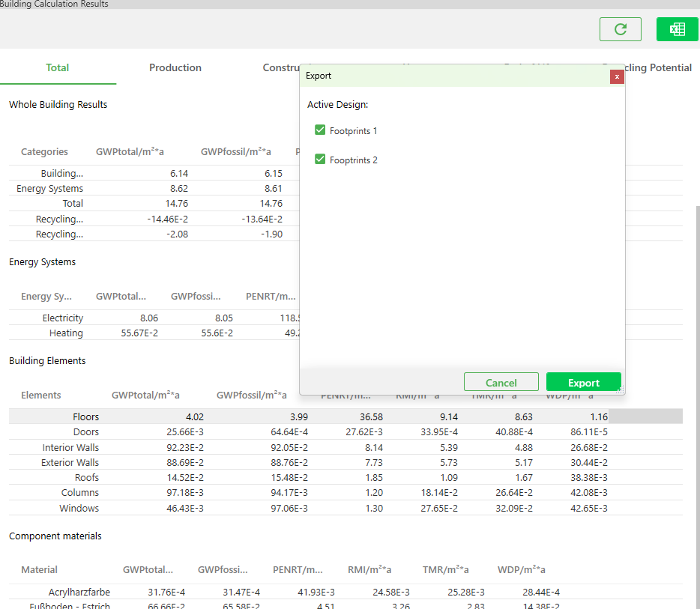This screenshot has height=609, width=700.
Task: Select the Electricity row in Energy Systems
Action: [63, 318]
